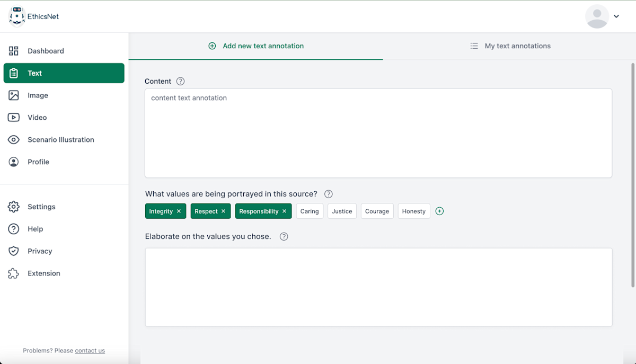This screenshot has height=364, width=636.
Task: Click the Text clipboard icon
Action: (14, 73)
